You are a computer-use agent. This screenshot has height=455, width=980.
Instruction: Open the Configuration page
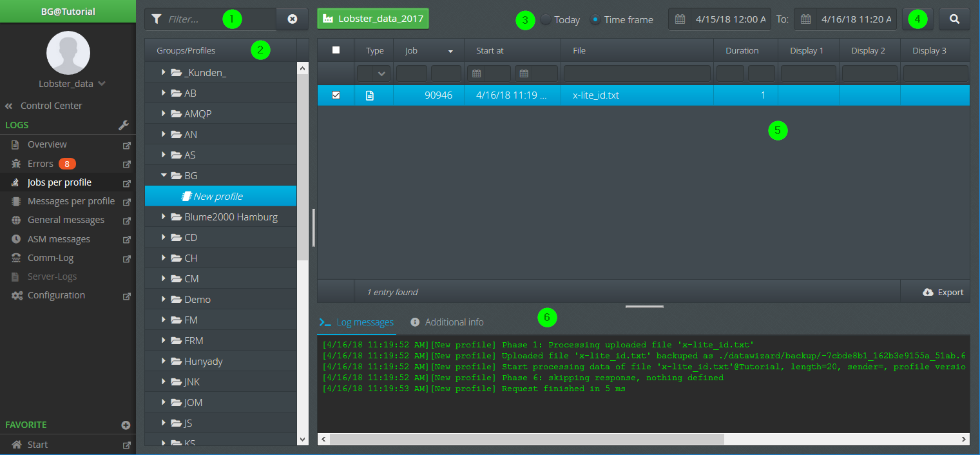[56, 296]
